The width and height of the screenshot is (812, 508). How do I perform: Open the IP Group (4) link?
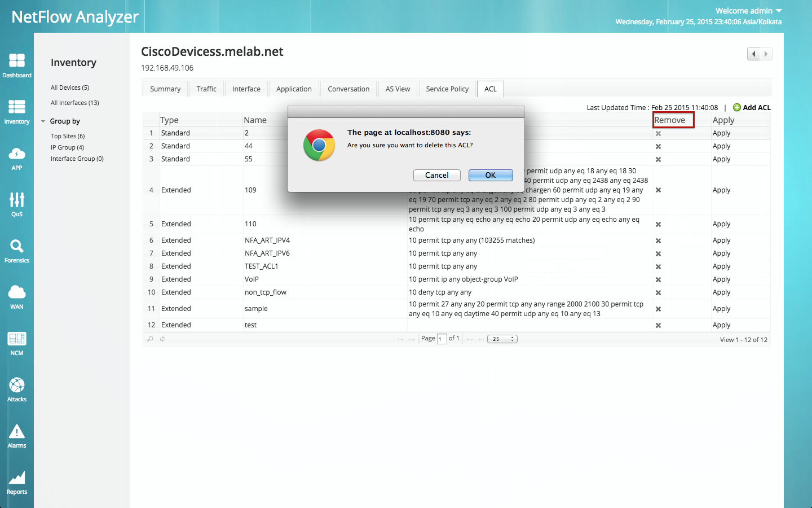click(x=67, y=148)
